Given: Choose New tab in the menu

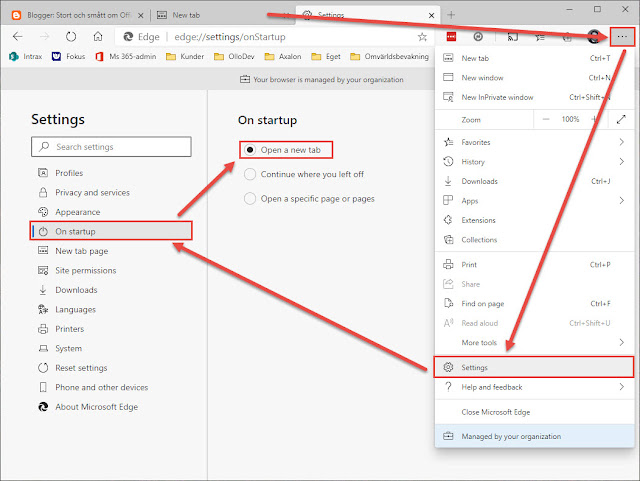Looking at the screenshot, I should click(534, 58).
